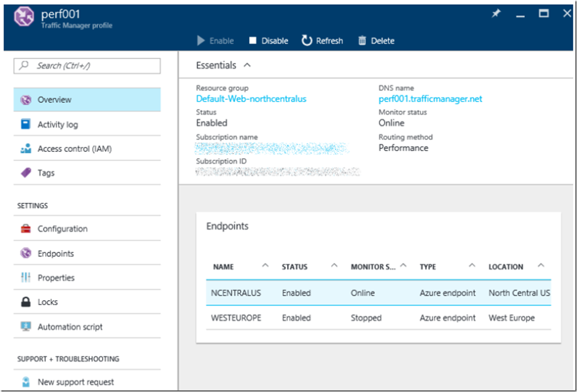The width and height of the screenshot is (577, 392).
Task: Click the Delete button label
Action: (x=383, y=41)
